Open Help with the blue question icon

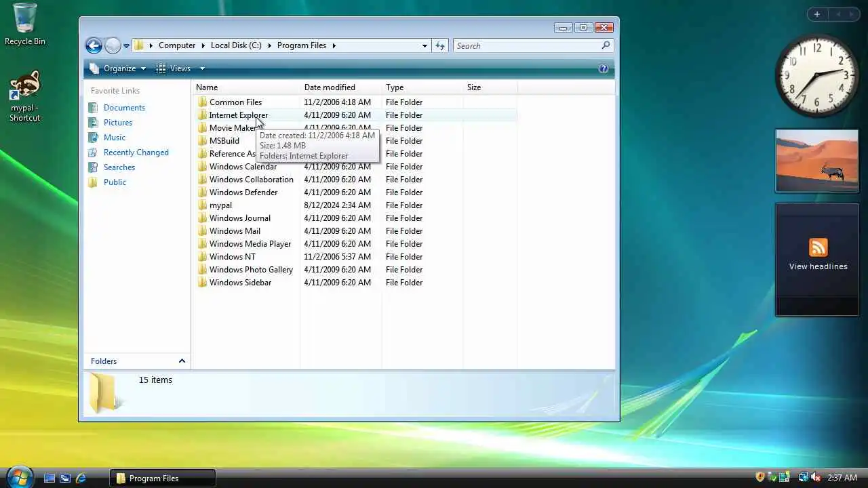[604, 68]
